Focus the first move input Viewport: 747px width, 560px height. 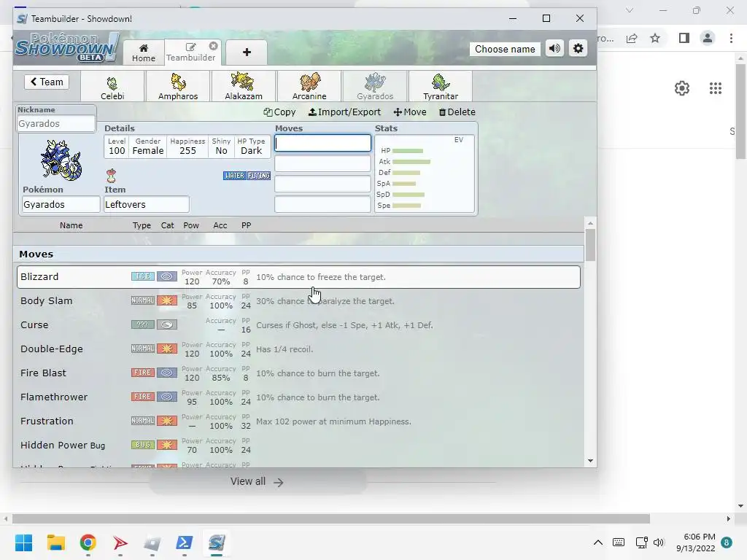coord(322,143)
